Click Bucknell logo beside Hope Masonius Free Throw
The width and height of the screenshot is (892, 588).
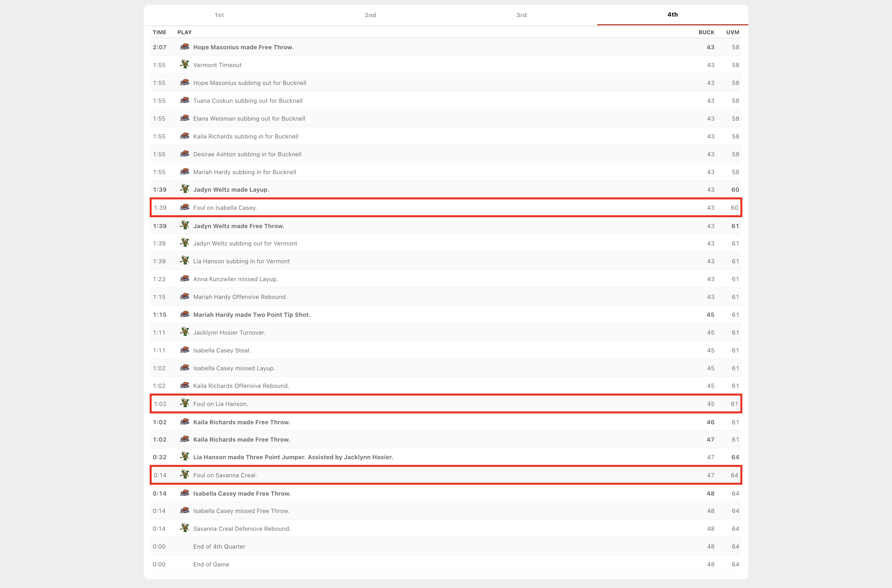tap(184, 47)
